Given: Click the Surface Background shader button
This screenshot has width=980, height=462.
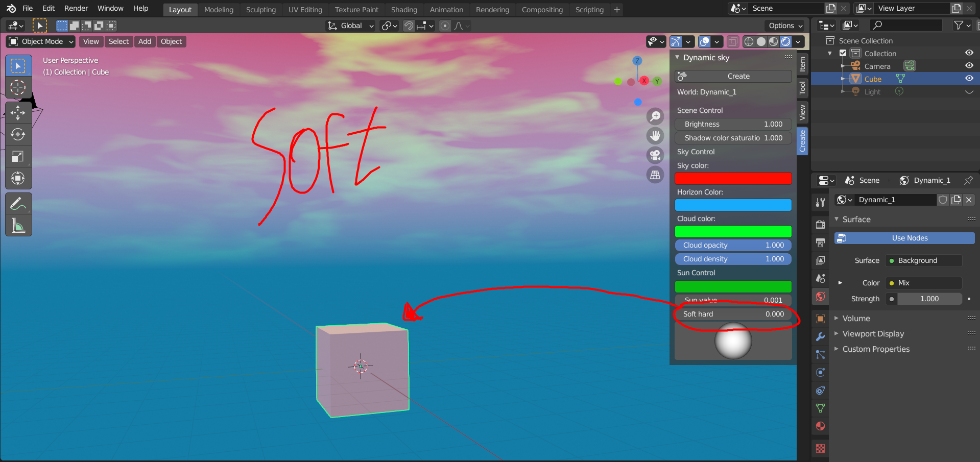Looking at the screenshot, I should [x=924, y=260].
